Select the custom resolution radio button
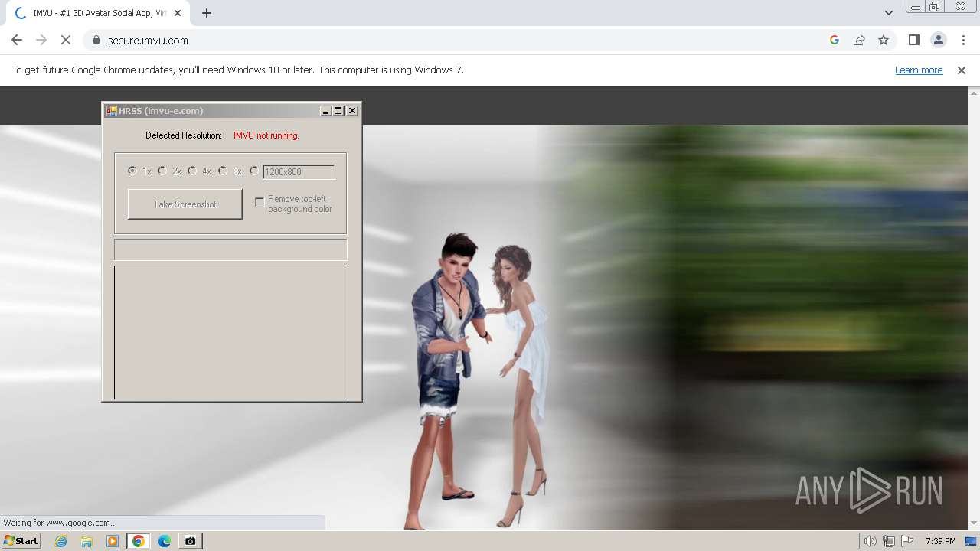The height and width of the screenshot is (551, 980). (x=254, y=171)
